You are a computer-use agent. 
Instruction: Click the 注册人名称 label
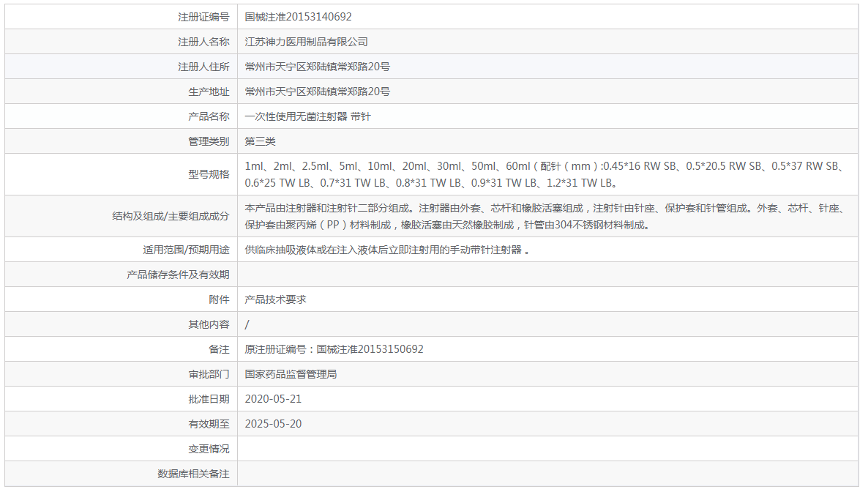[x=203, y=42]
